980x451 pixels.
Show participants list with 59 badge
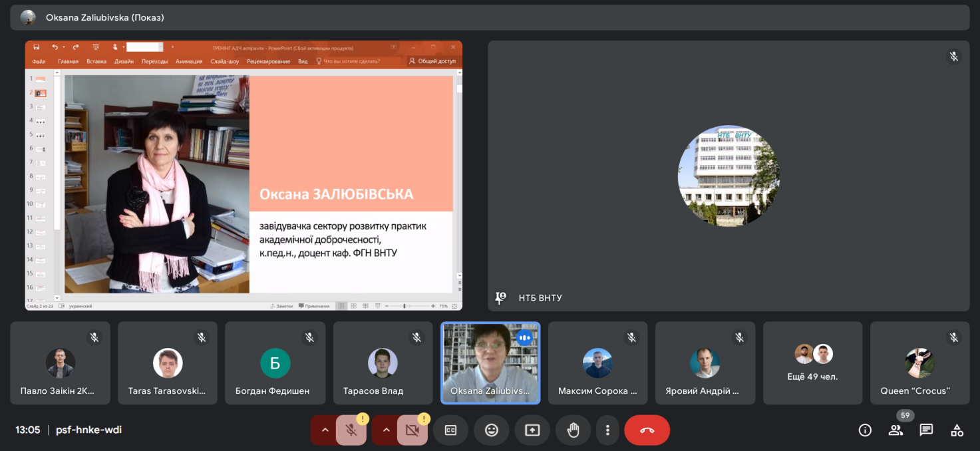pos(896,430)
